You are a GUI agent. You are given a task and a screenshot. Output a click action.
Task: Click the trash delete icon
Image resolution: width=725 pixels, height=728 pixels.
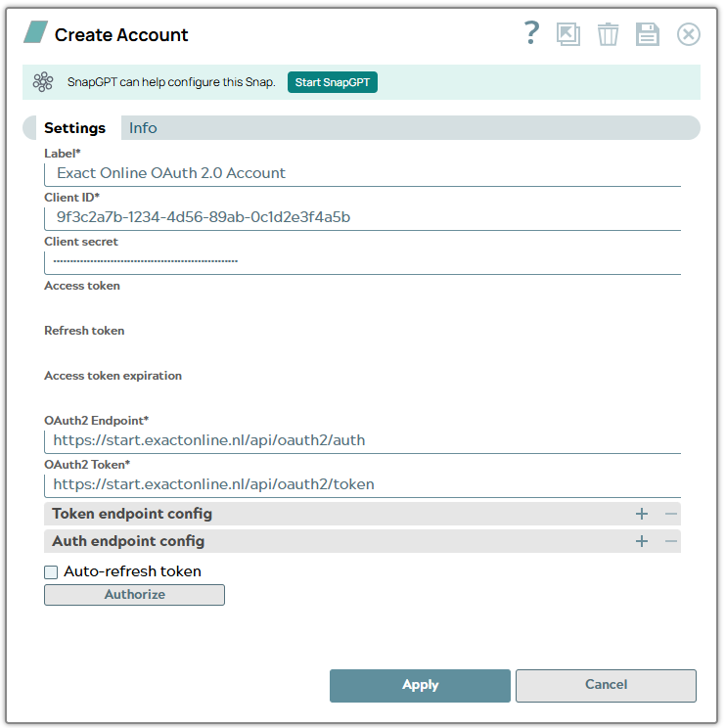608,34
